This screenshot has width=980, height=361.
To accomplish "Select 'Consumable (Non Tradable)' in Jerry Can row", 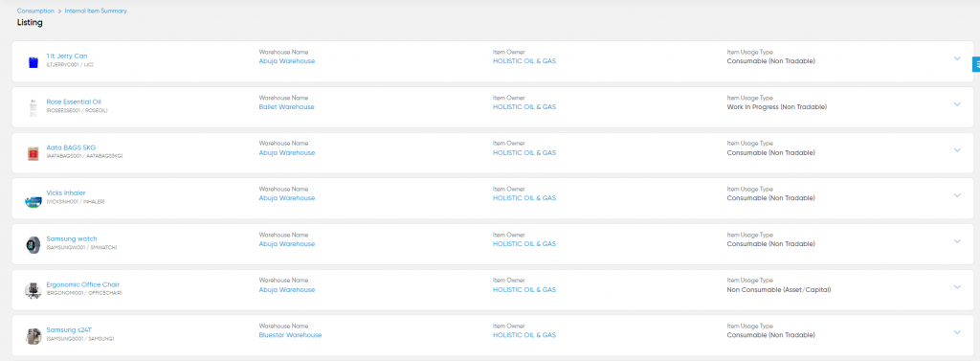I will 770,61.
